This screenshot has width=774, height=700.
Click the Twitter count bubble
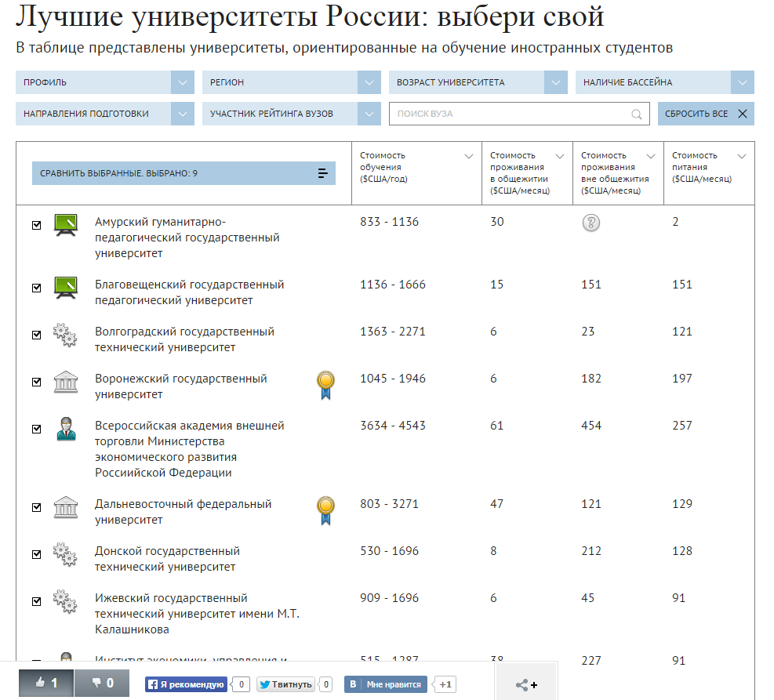pyautogui.click(x=325, y=684)
